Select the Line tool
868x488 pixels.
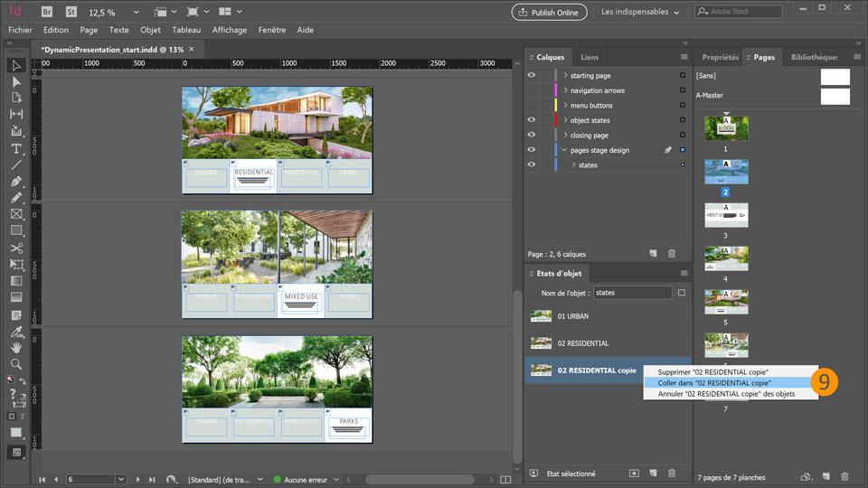coord(16,164)
